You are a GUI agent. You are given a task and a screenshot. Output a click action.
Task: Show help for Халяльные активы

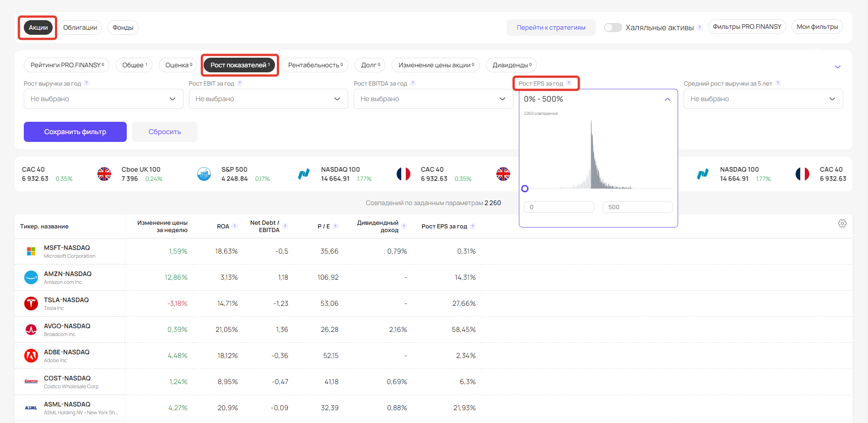(x=700, y=27)
